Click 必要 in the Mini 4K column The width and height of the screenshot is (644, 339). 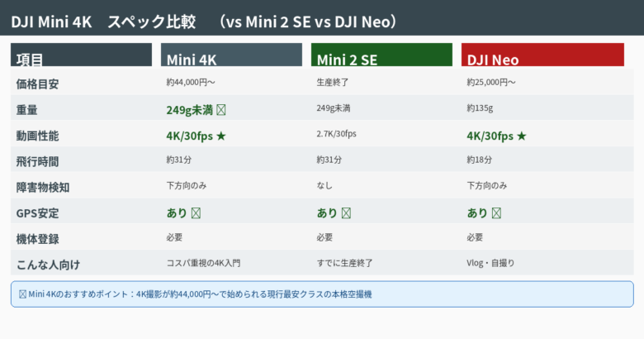tap(174, 237)
